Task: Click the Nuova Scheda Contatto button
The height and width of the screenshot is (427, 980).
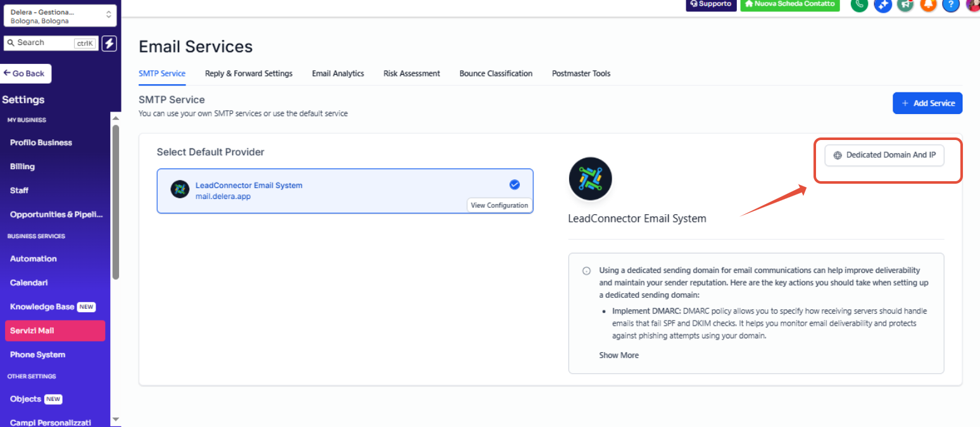Action: coord(789,4)
